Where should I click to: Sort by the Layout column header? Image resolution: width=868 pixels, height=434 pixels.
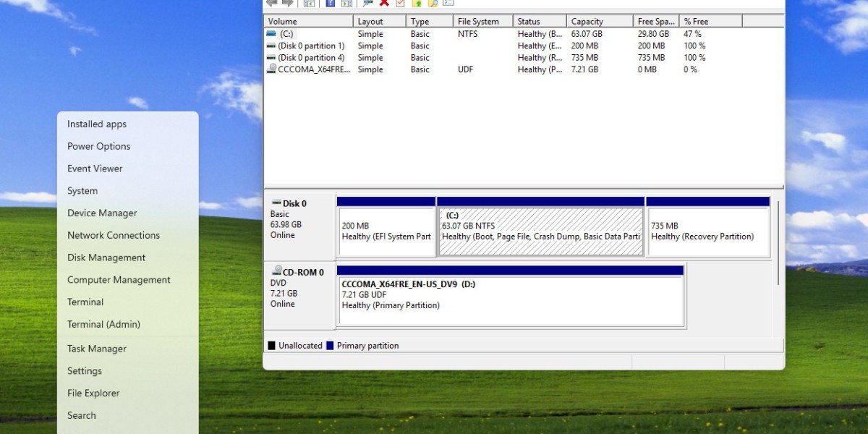(380, 22)
